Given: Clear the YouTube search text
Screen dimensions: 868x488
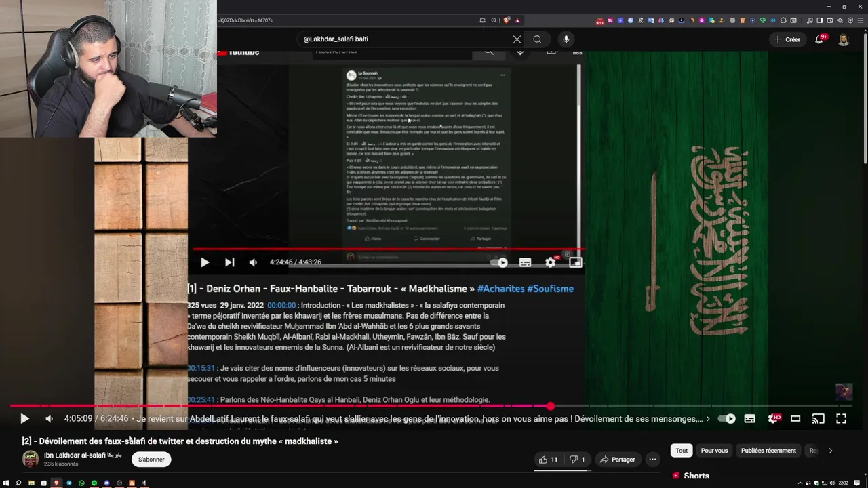Looking at the screenshot, I should pos(517,39).
